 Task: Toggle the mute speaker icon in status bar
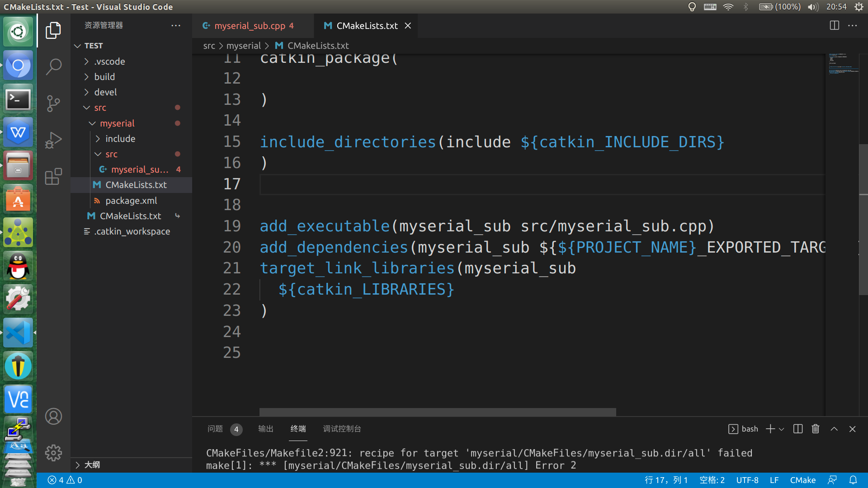point(812,7)
